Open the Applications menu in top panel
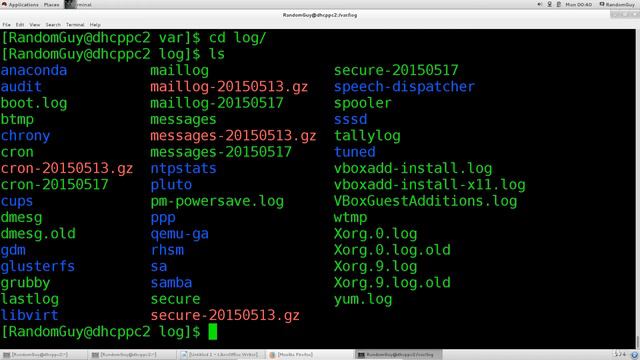640x360 pixels. [x=20, y=4]
